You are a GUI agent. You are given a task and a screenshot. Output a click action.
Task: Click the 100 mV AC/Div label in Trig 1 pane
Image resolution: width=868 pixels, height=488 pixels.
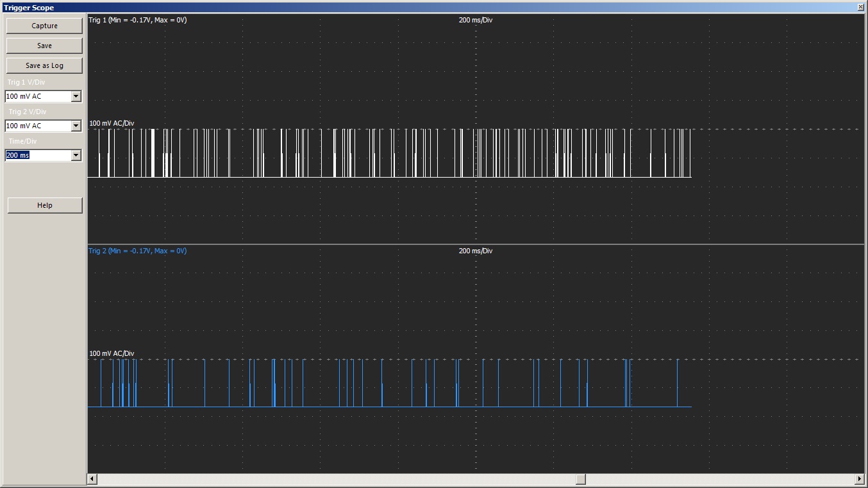click(112, 123)
